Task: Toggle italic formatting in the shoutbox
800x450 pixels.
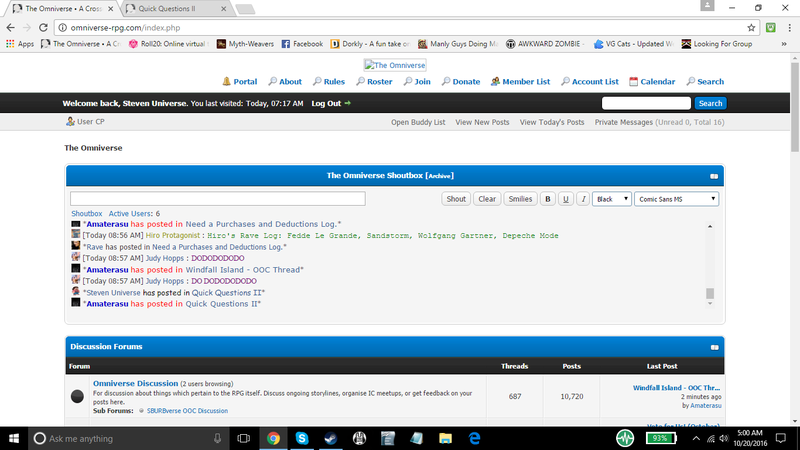Action: (582, 199)
